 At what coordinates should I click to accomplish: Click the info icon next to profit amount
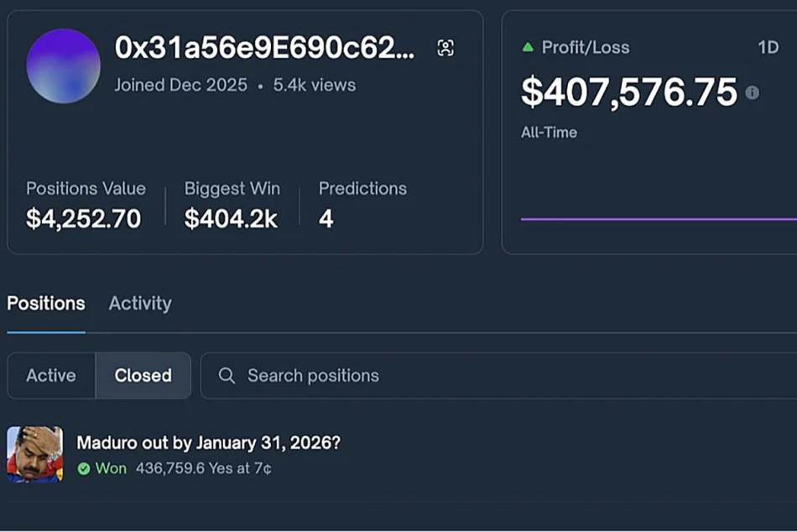pyautogui.click(x=753, y=92)
